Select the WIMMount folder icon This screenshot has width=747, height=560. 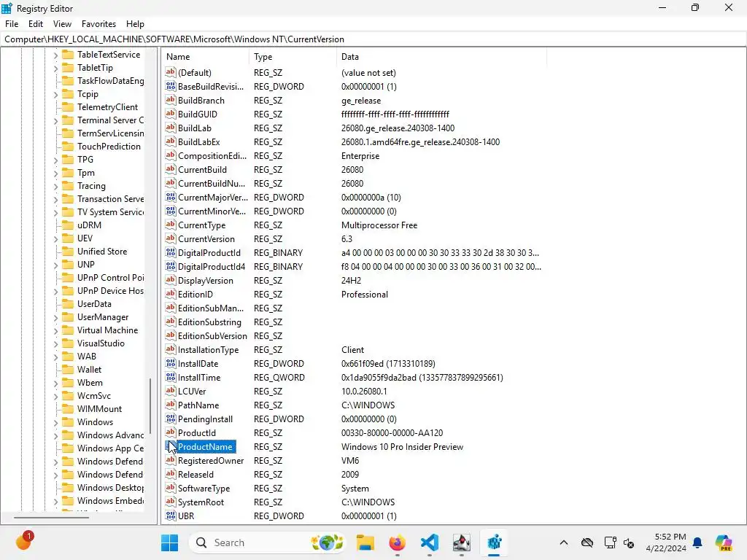[68, 410]
